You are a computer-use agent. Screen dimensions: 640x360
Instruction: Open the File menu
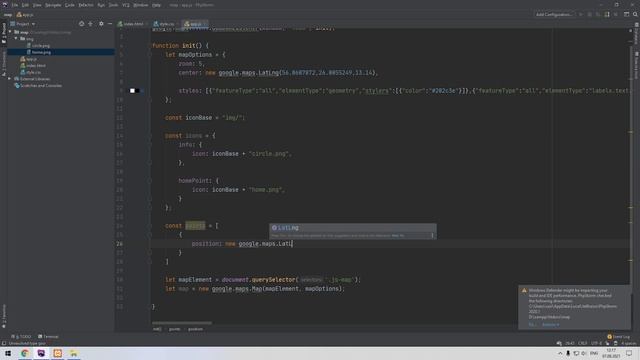pyautogui.click(x=15, y=5)
